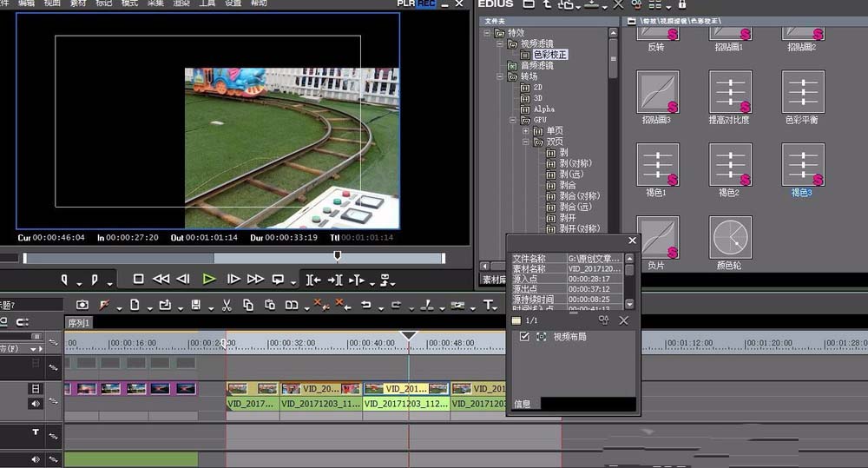Expand the 单页 tree folder
The height and width of the screenshot is (468, 868).
(x=525, y=131)
